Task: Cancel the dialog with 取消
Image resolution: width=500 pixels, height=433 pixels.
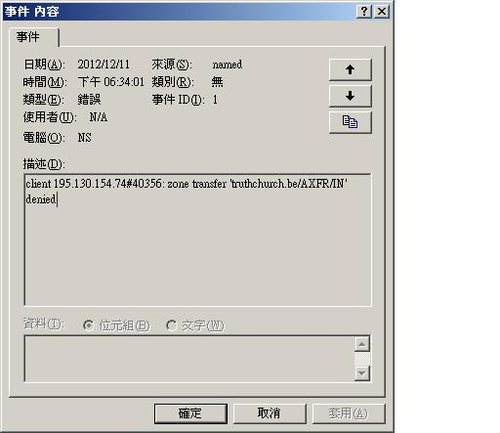Action: (x=269, y=414)
